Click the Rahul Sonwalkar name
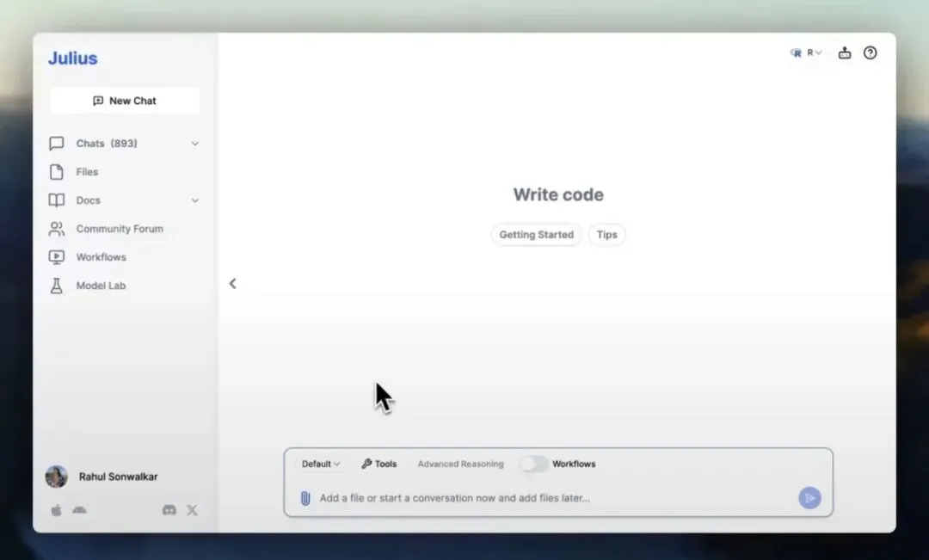 118,477
